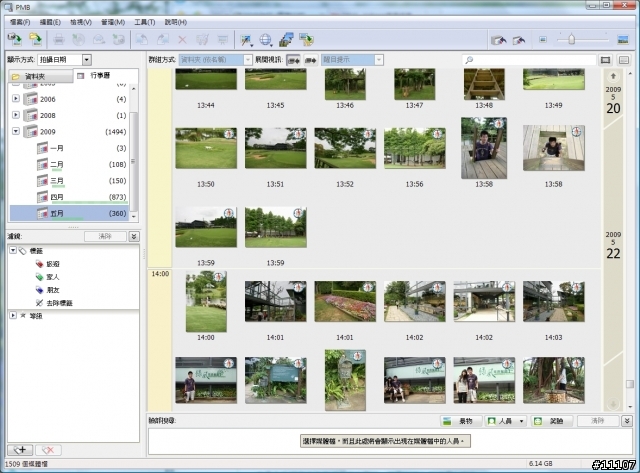Expand the 2006 year tree node
The height and width of the screenshot is (473, 640).
point(16,98)
